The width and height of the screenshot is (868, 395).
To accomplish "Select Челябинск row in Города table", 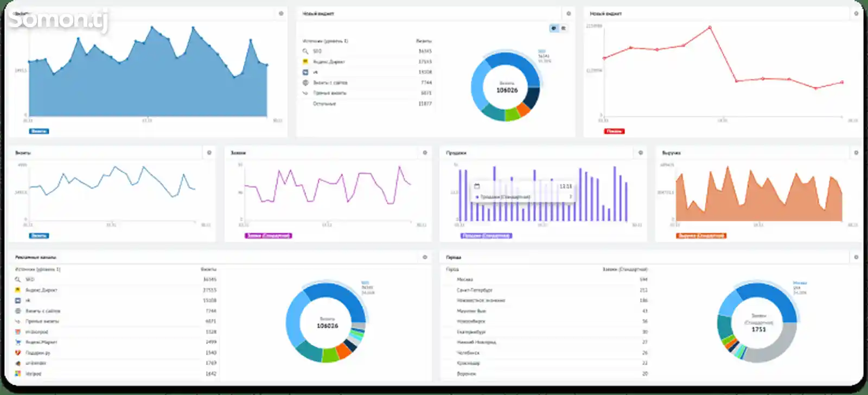I will (547, 353).
